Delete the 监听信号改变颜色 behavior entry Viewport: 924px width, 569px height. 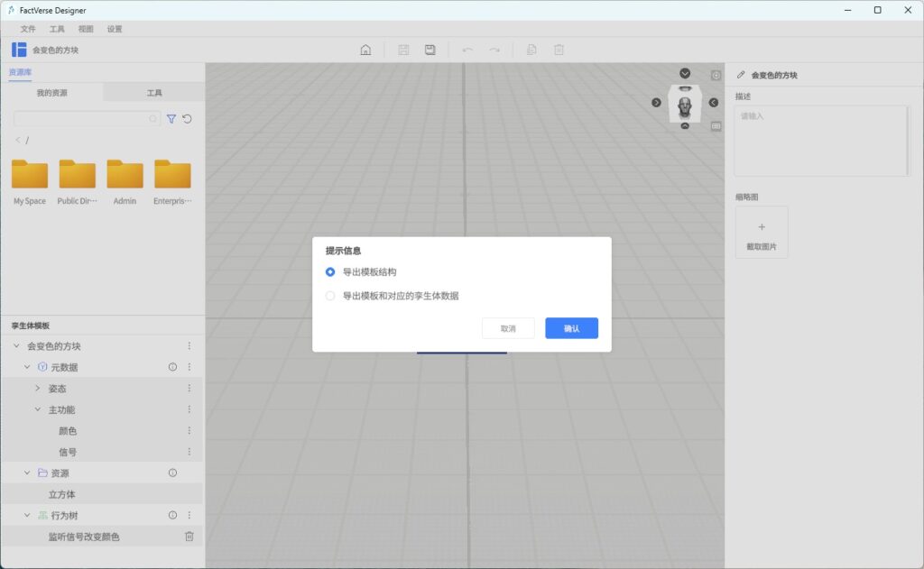(189, 537)
